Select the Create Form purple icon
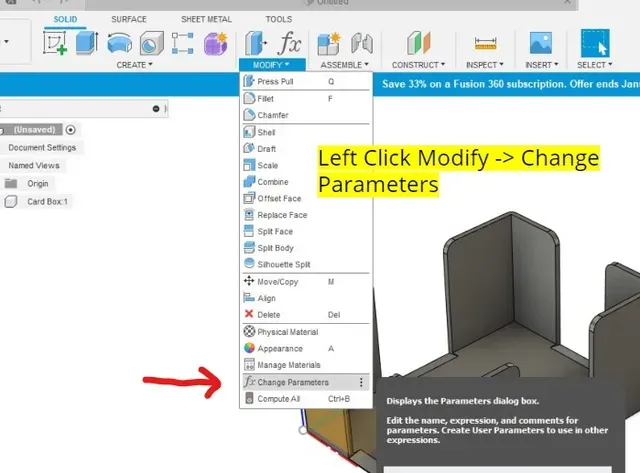 pos(216,43)
